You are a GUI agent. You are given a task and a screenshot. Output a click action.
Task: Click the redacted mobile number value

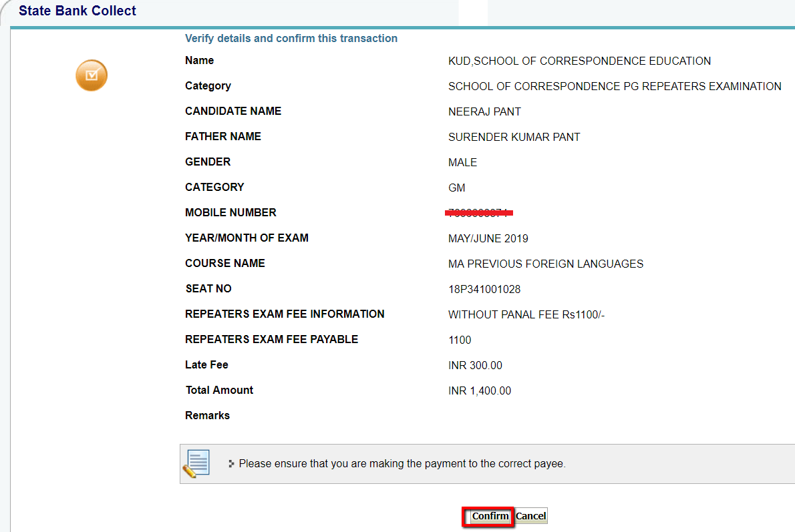point(480,213)
